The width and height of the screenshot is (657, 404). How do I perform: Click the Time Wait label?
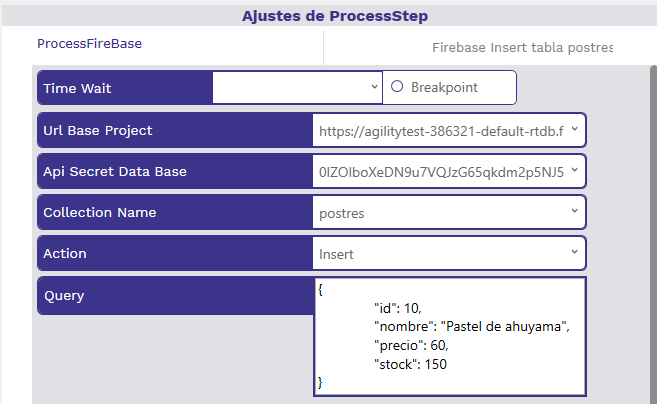(x=77, y=88)
